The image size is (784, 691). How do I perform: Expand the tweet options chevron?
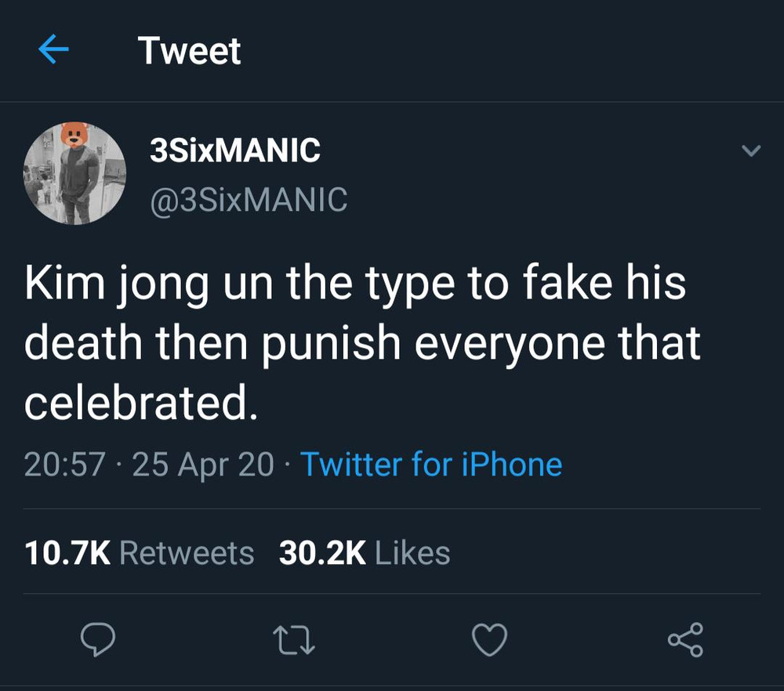click(751, 151)
